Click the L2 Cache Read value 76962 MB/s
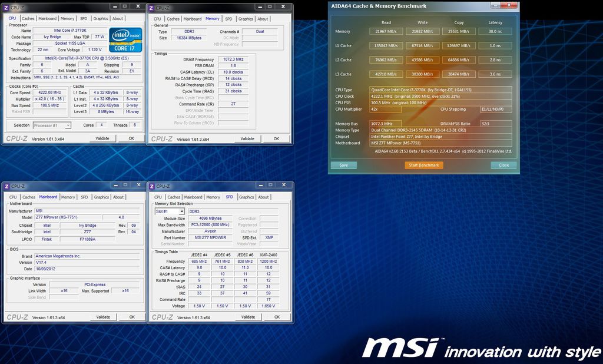The height and width of the screenshot is (364, 603). pyautogui.click(x=386, y=60)
